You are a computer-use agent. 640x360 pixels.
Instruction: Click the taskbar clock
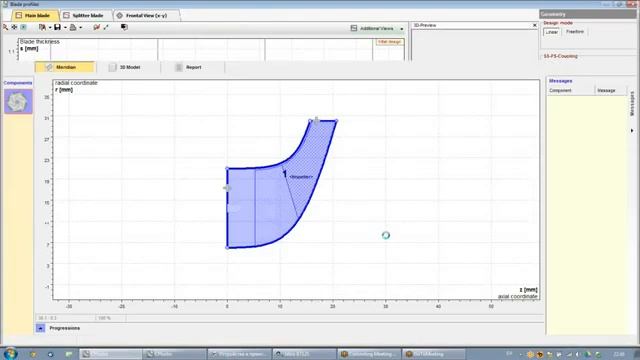pos(619,354)
